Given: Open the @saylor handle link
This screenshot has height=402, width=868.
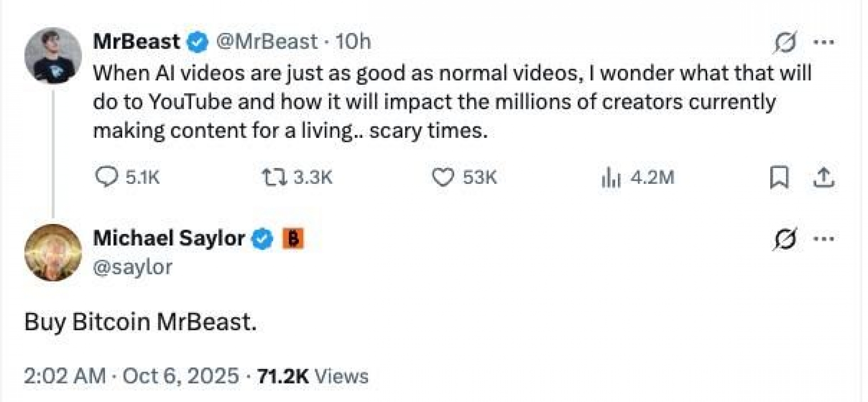Looking at the screenshot, I should [x=132, y=267].
